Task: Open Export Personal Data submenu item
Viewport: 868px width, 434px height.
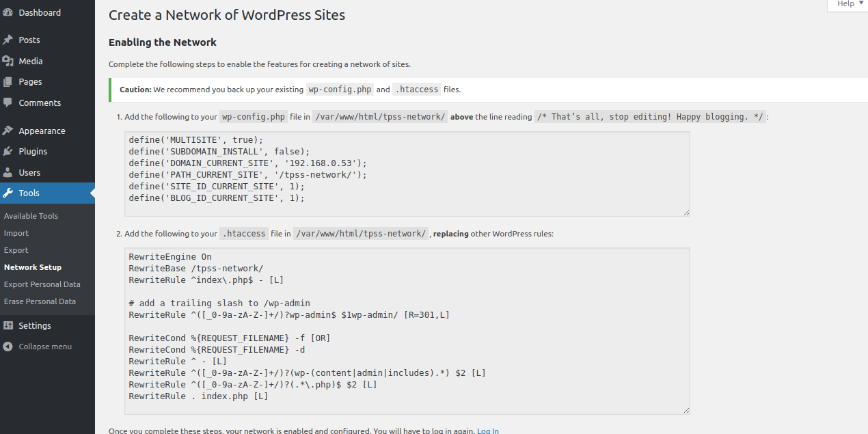Action: (x=42, y=284)
